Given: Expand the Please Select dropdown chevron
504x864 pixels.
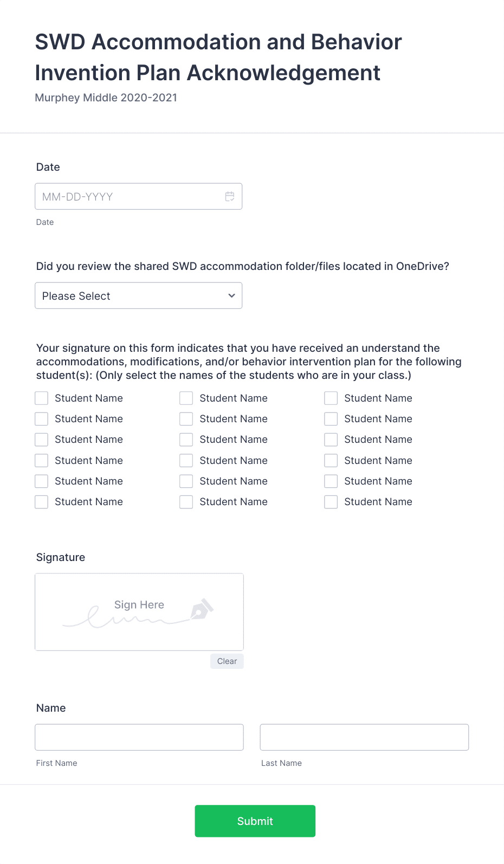Looking at the screenshot, I should (x=231, y=296).
